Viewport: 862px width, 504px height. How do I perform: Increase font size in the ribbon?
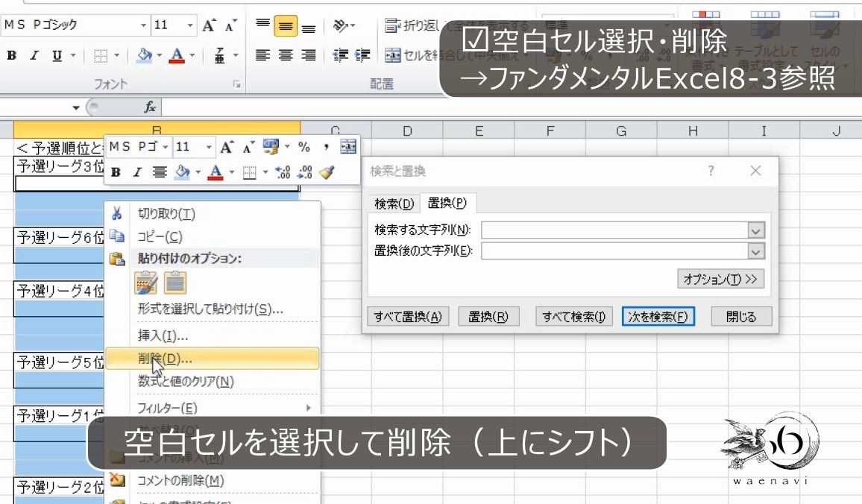pos(208,25)
